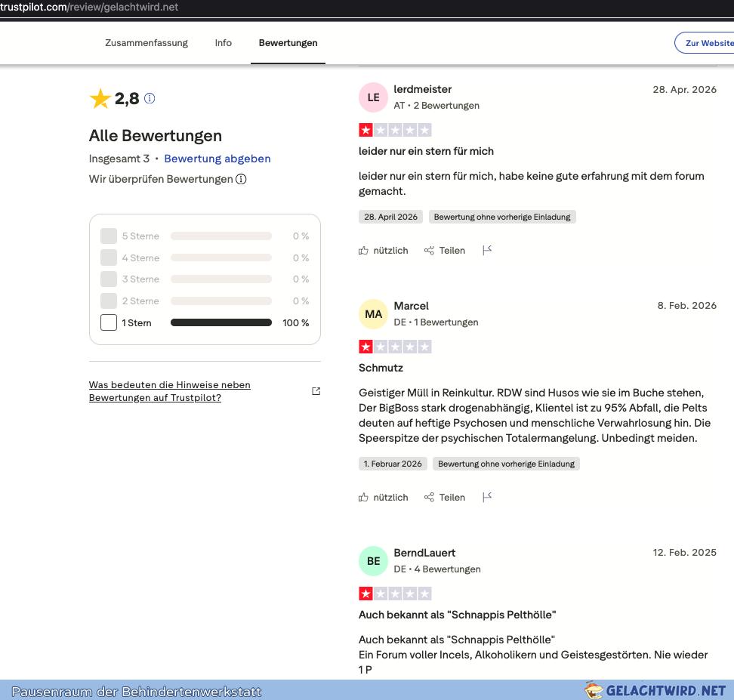Open Was bedeuten die Hinweise link
The width and height of the screenshot is (734, 700).
[169, 391]
